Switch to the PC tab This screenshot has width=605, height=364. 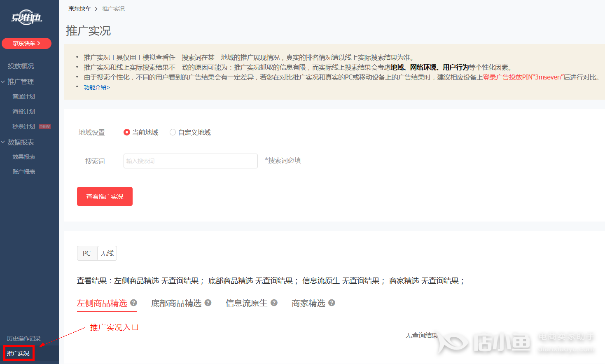pyautogui.click(x=87, y=253)
